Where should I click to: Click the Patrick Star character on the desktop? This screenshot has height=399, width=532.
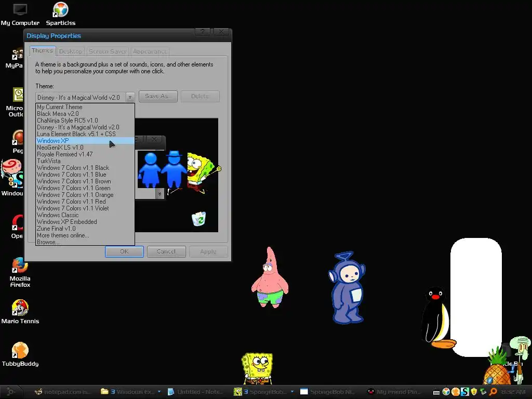point(270,277)
